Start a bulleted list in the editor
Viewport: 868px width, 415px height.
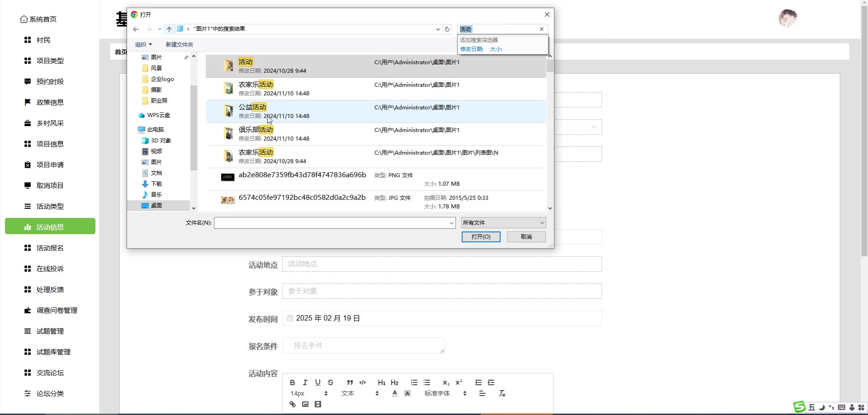(427, 382)
